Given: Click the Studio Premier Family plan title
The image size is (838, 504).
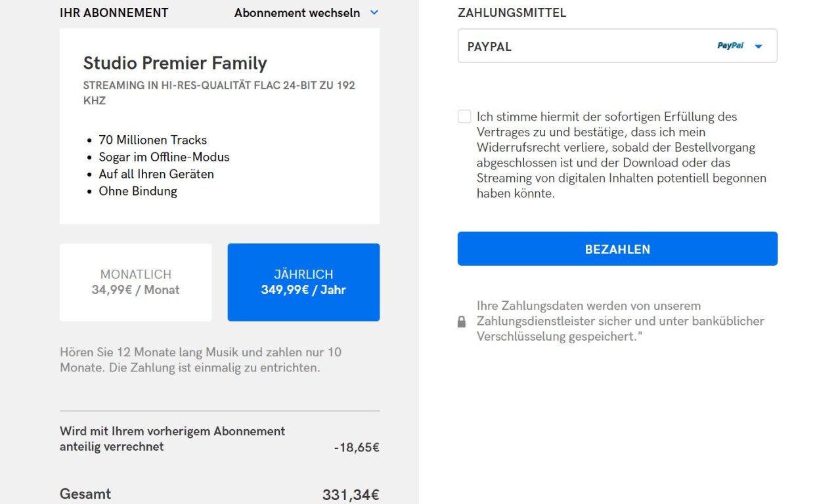Looking at the screenshot, I should pyautogui.click(x=175, y=63).
